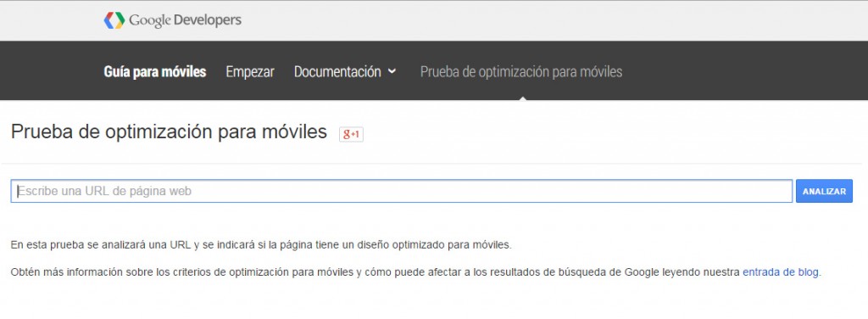The width and height of the screenshot is (868, 319).
Task: Open the Guía para móviles section
Action: (155, 72)
